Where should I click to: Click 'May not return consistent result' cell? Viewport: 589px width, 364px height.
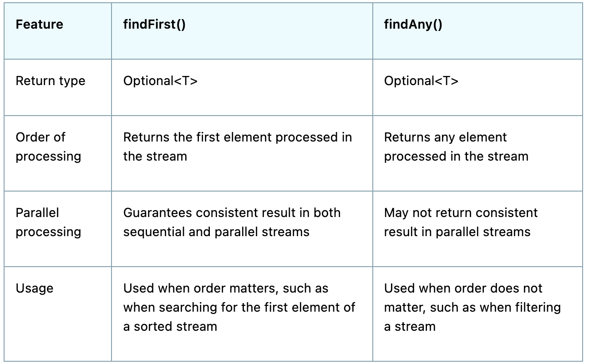pos(461,222)
